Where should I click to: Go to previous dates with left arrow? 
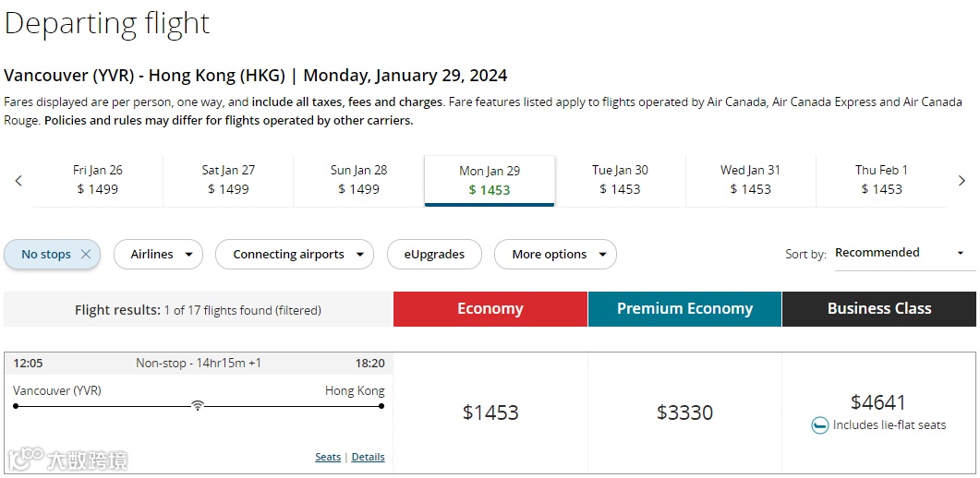point(18,181)
